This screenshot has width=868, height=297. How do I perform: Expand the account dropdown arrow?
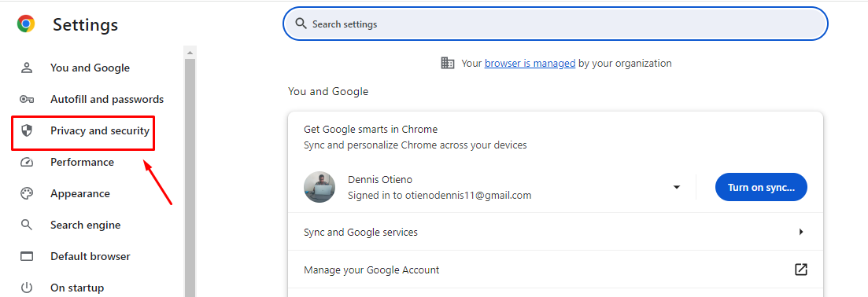pyautogui.click(x=677, y=188)
